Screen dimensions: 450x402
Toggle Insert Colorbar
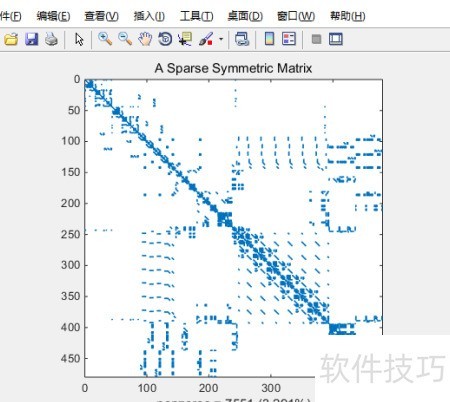pyautogui.click(x=269, y=39)
